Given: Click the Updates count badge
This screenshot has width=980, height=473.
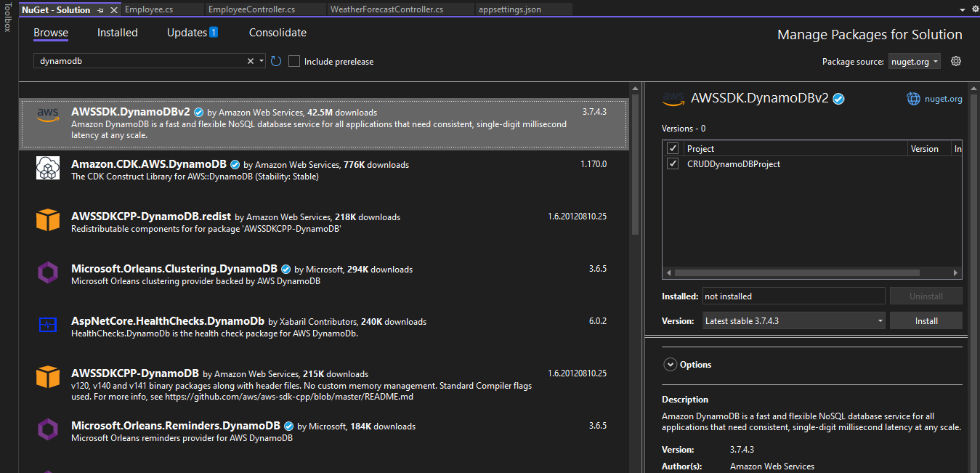Looking at the screenshot, I should pyautogui.click(x=214, y=32).
